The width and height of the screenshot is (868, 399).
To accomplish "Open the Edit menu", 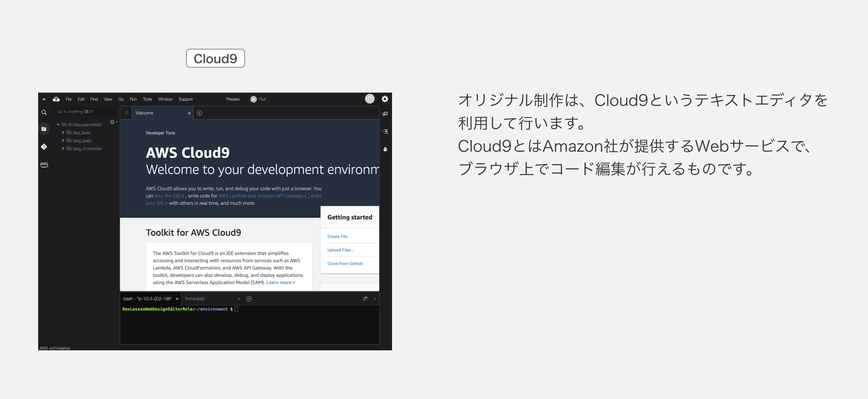I will pos(81,99).
